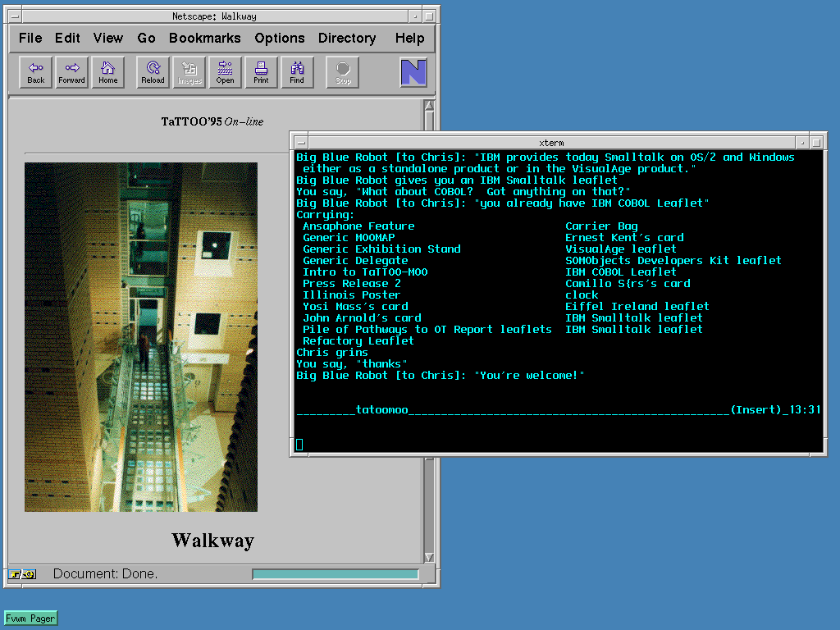
Task: Click the xterm title bar
Action: [552, 143]
